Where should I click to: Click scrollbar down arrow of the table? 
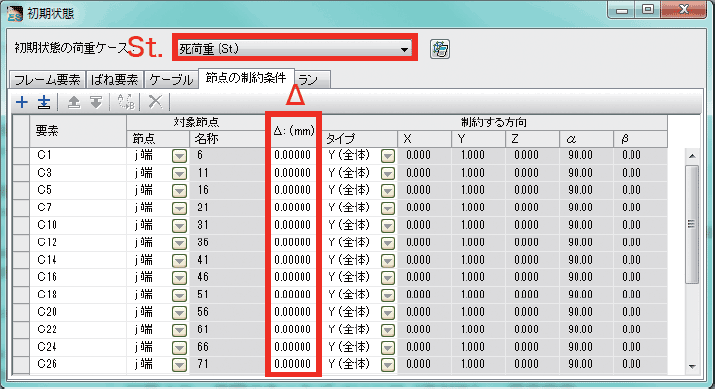(692, 366)
